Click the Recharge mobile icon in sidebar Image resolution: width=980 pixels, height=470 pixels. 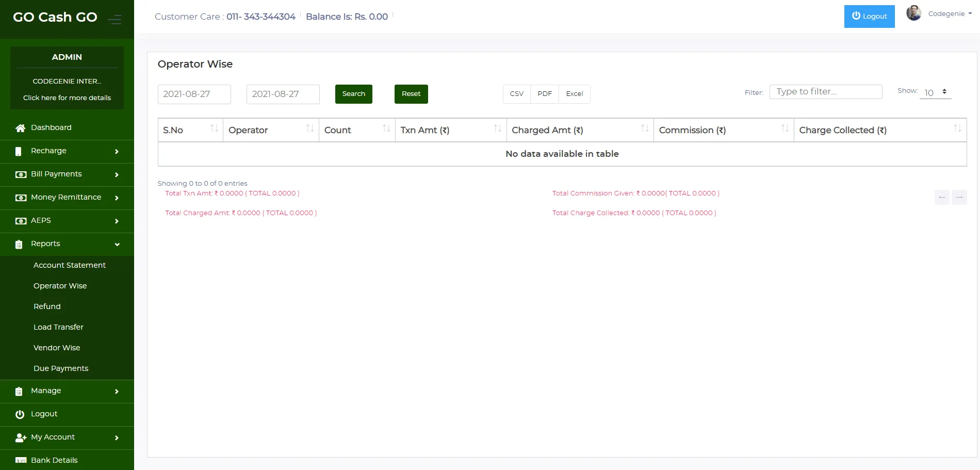click(x=19, y=151)
